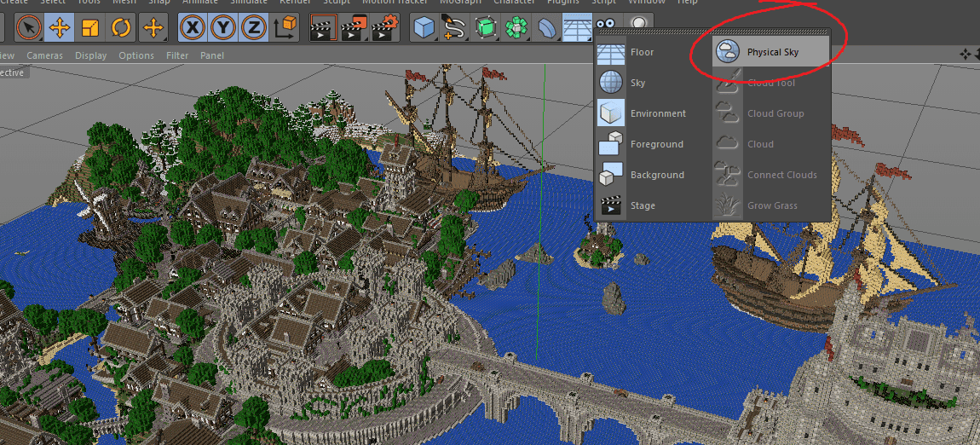Select the Live Selection arrow tool

tap(28, 27)
